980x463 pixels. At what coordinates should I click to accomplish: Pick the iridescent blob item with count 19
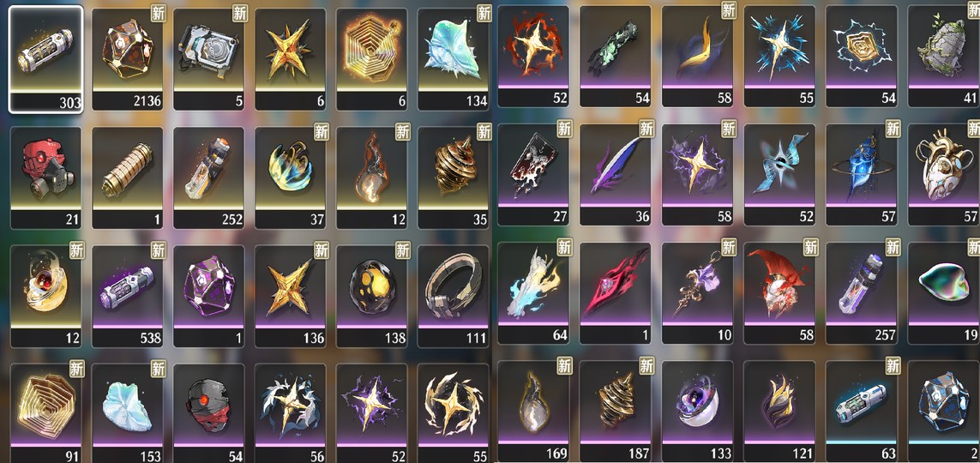pyautogui.click(x=944, y=293)
